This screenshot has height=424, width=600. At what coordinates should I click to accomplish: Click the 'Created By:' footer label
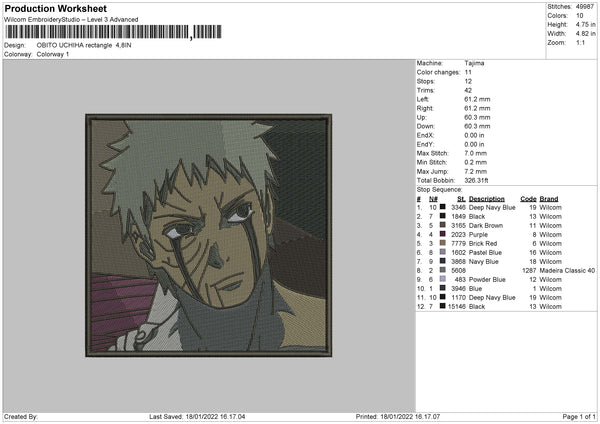(x=21, y=417)
